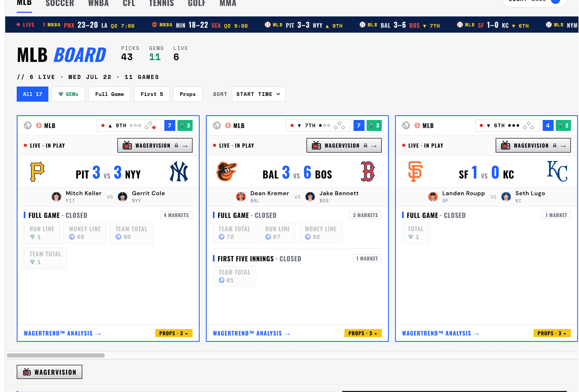Click Gerrit Cole pitcher avatar
This screenshot has height=392, width=579.
click(123, 197)
